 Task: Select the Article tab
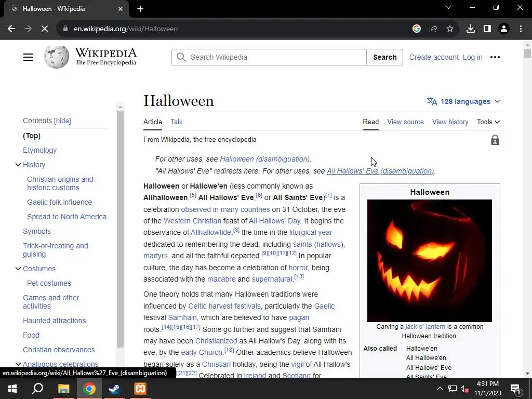click(153, 122)
